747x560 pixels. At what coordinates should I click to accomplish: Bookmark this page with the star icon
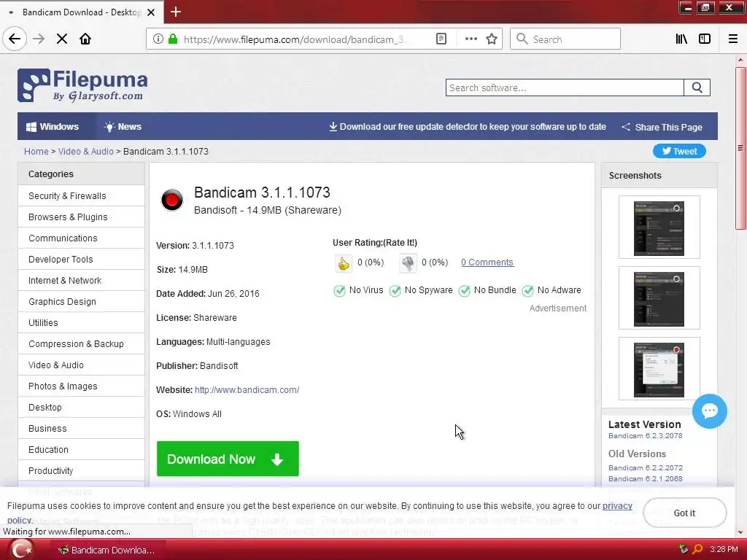(492, 39)
